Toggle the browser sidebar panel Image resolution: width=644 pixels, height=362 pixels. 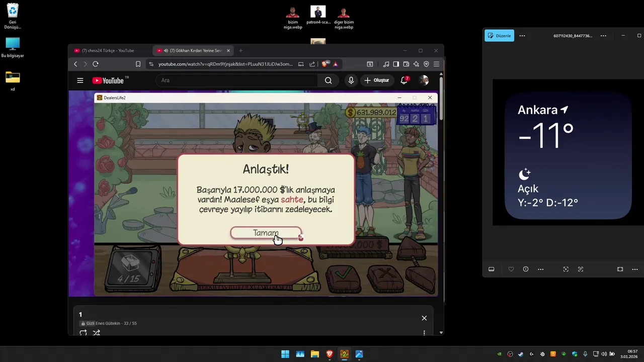[x=396, y=64]
